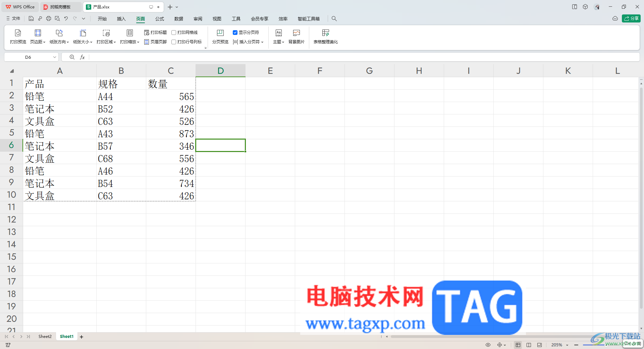Select Normal view icon in status bar

click(518, 345)
